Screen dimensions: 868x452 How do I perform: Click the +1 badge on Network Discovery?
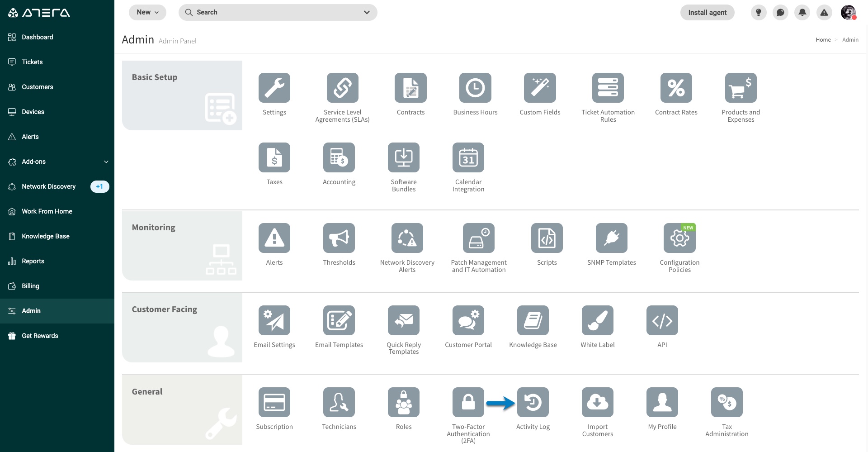click(x=99, y=186)
